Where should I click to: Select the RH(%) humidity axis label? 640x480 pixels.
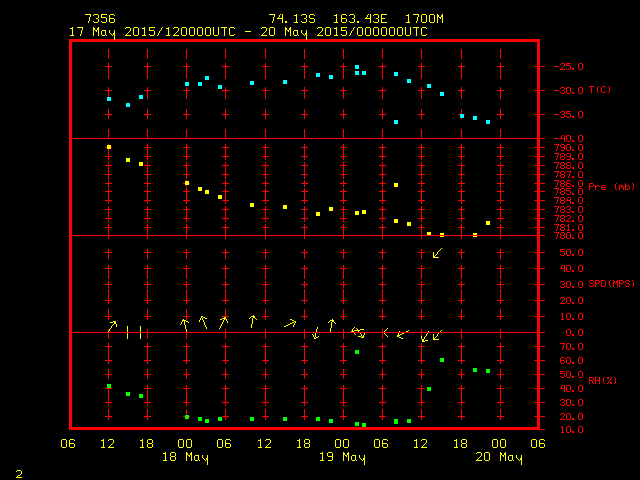click(x=600, y=381)
